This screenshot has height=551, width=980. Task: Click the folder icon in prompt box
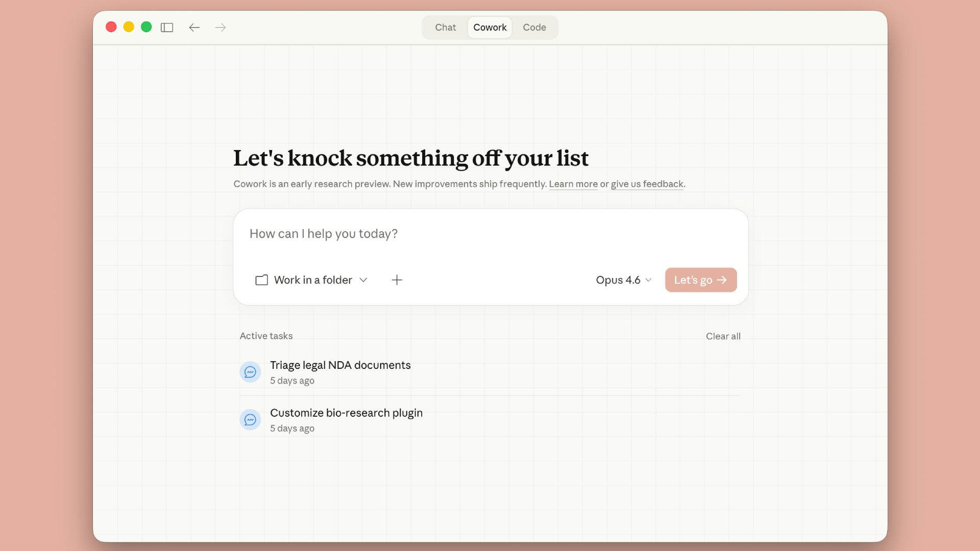[x=261, y=280]
